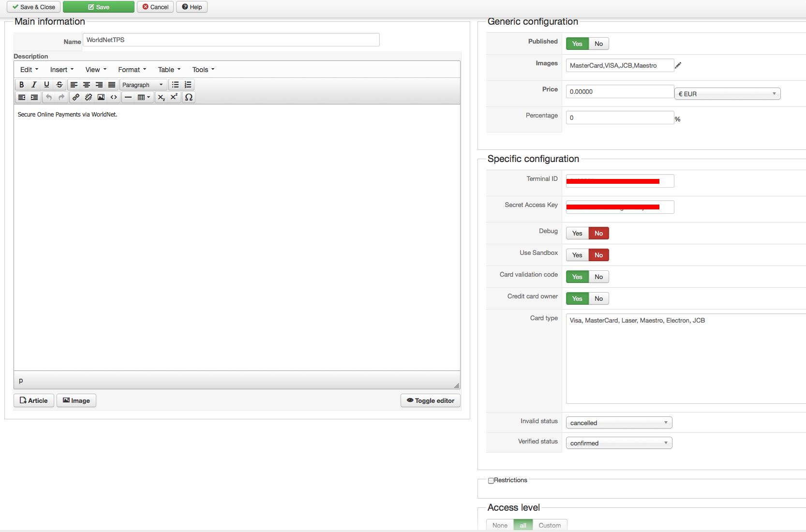Open the Format menu in the editor
Screen dimensions: 806x532
(132, 70)
